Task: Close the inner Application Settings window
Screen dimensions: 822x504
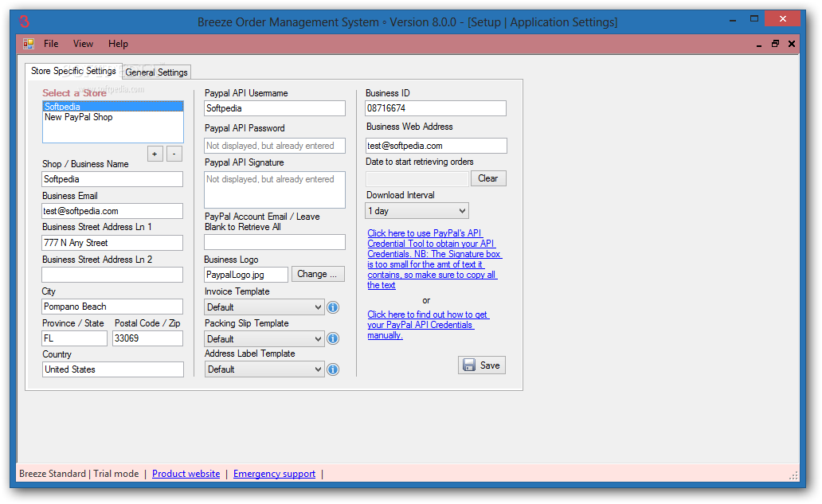Action: [x=792, y=44]
